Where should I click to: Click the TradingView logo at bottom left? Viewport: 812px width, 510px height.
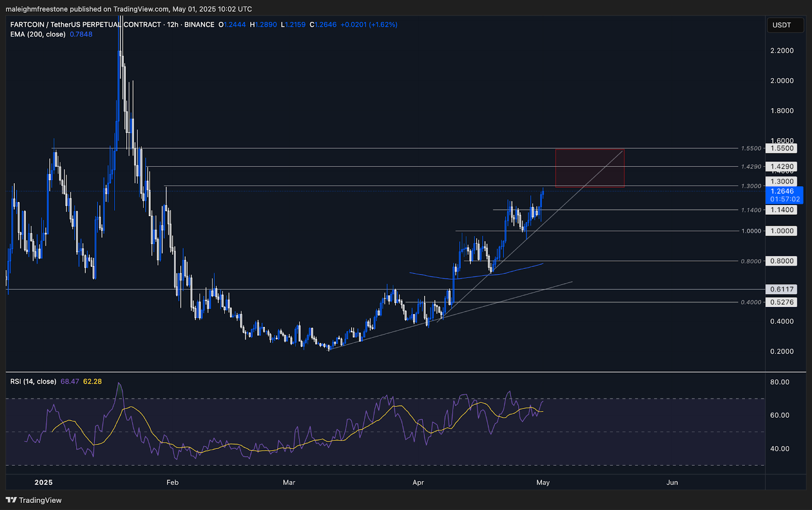pyautogui.click(x=33, y=500)
